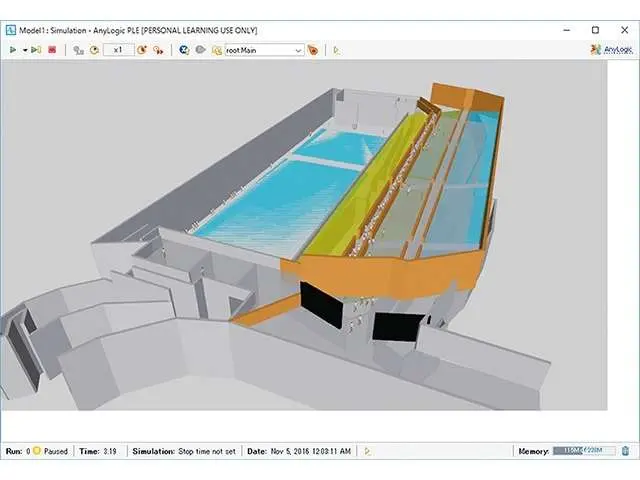Viewport: 640px width, 480px height.
Task: Click the blue globe icon in toolbar
Action: point(184,50)
